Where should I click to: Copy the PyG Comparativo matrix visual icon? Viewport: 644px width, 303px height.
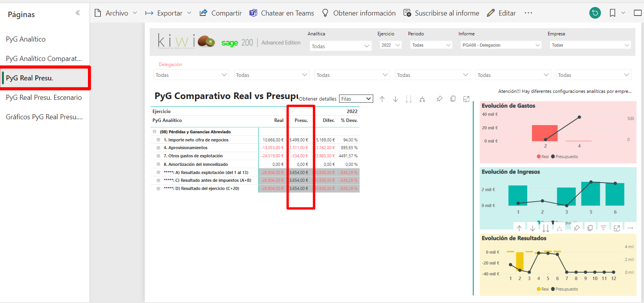[x=453, y=99]
